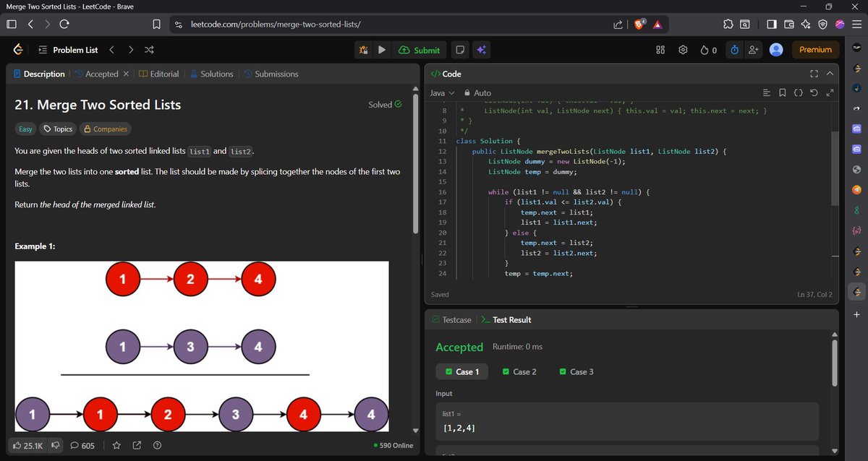Share the problem via share icon
The height and width of the screenshot is (461, 868).
click(x=137, y=445)
